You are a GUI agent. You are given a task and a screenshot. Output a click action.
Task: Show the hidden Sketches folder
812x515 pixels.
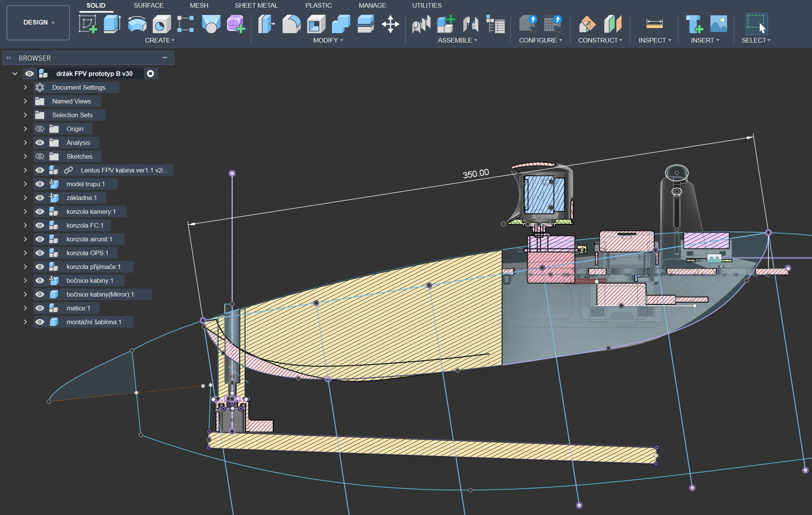point(40,156)
